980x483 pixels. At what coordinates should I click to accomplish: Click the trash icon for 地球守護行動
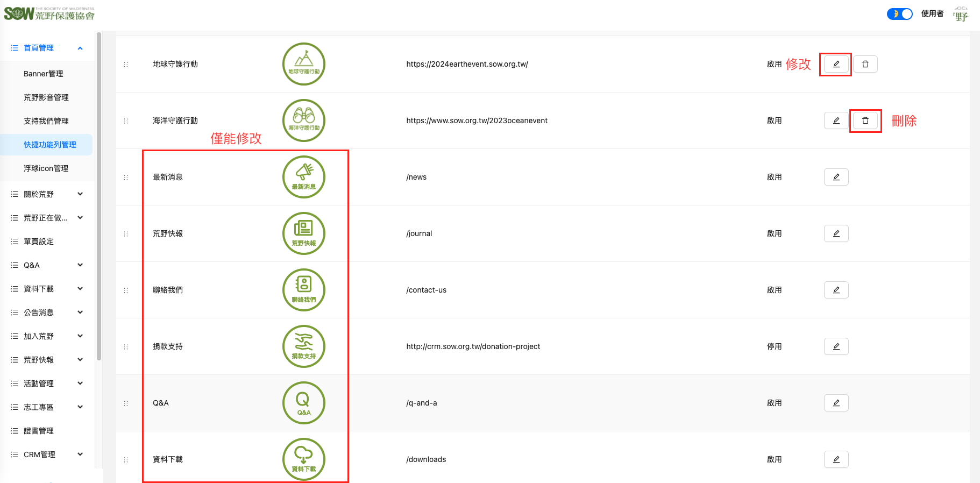(x=865, y=64)
